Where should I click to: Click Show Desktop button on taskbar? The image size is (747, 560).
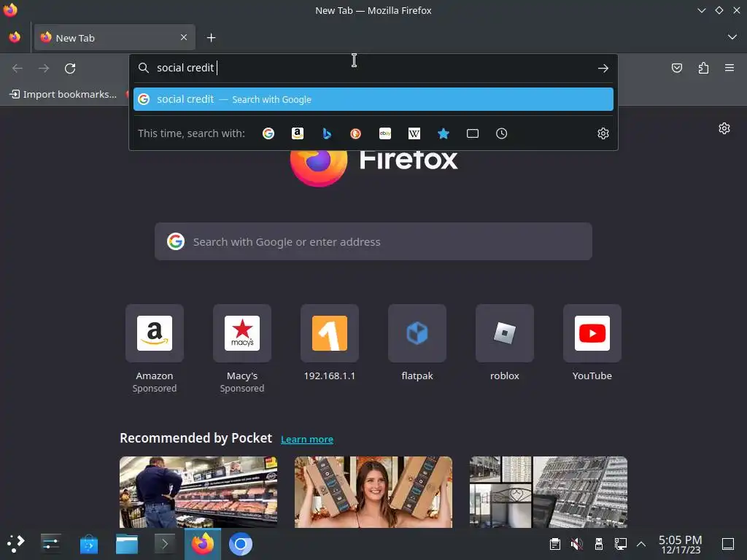[728, 544]
